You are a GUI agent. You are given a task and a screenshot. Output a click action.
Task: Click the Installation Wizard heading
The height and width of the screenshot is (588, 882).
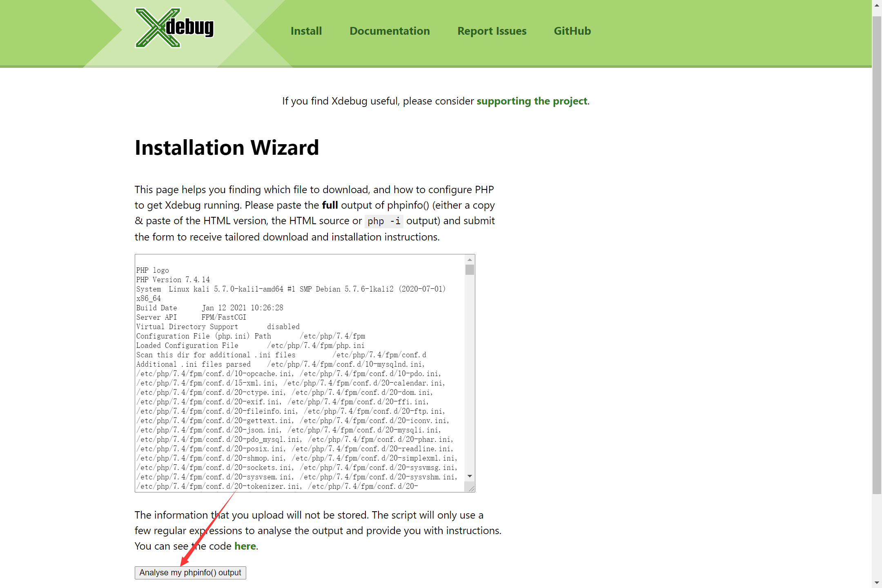click(227, 148)
